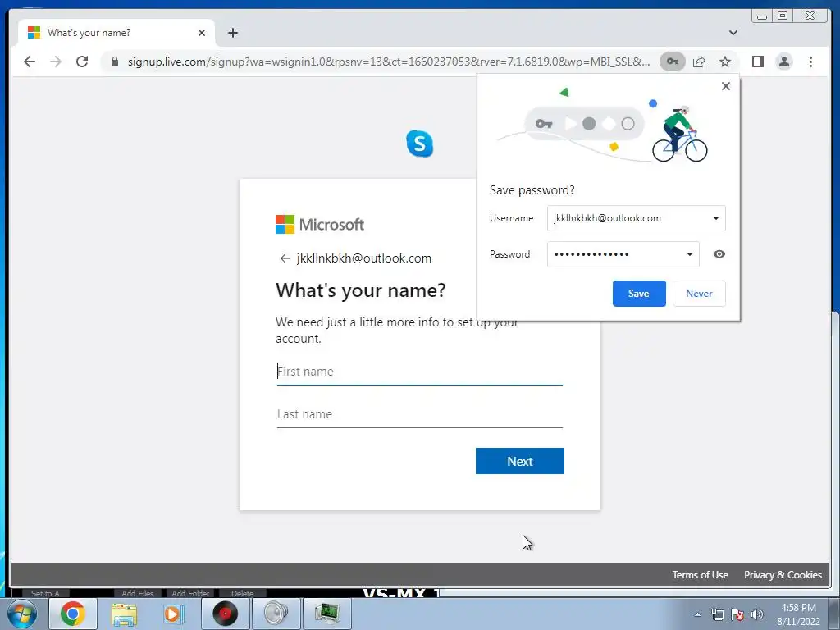Open the side panel icon
This screenshot has width=840, height=630.
(x=757, y=62)
